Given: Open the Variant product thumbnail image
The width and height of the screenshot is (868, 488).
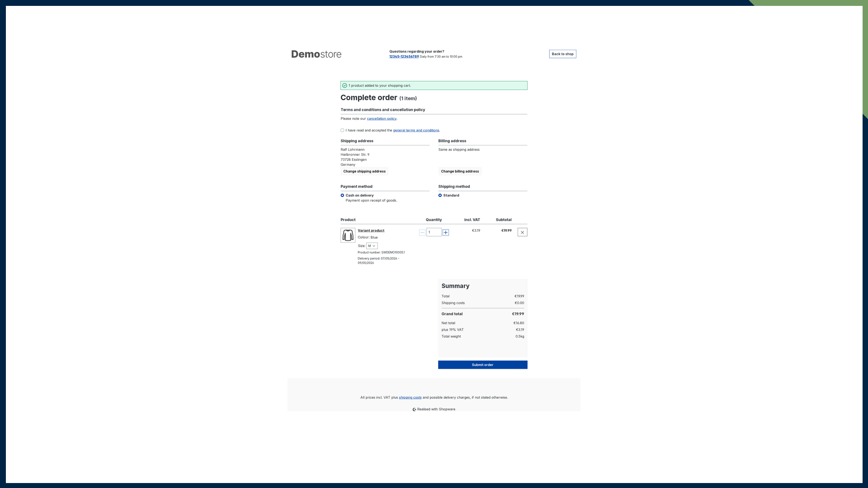Looking at the screenshot, I should [x=348, y=235].
